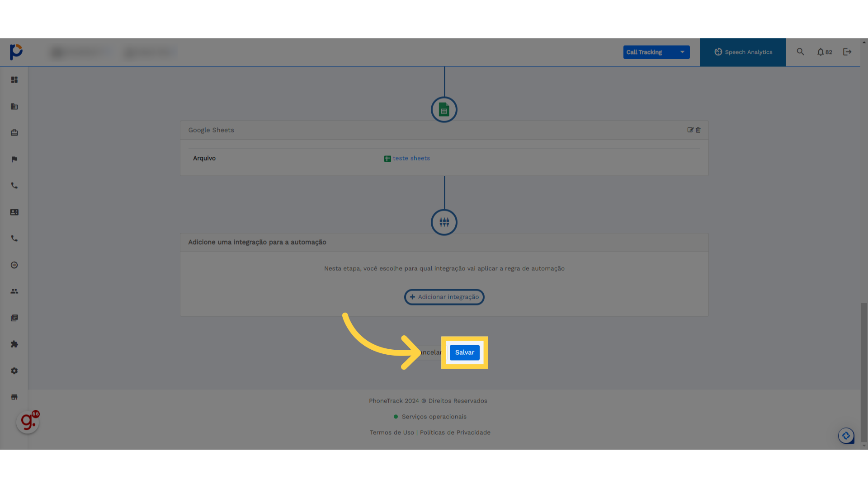
Task: Click the logout icon in header
Action: tap(847, 52)
